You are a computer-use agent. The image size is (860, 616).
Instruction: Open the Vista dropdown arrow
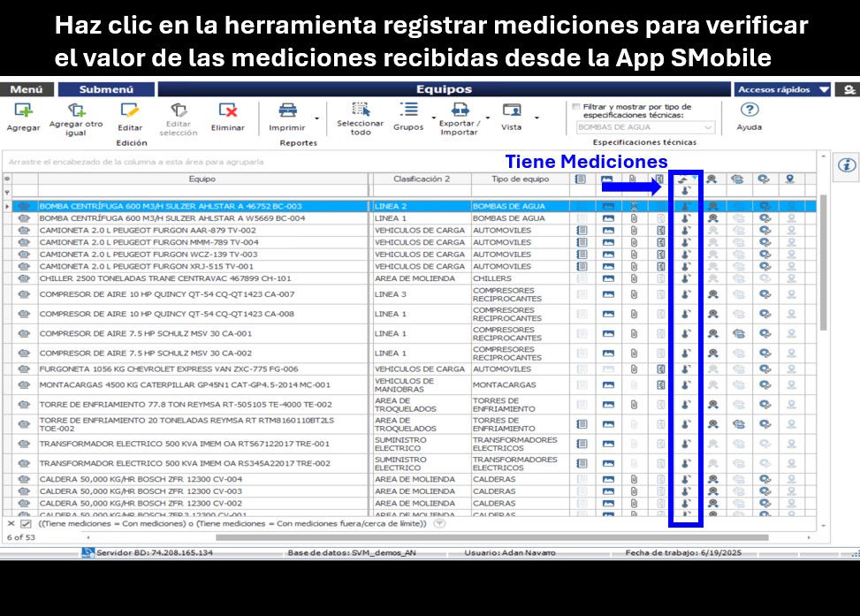(537, 118)
